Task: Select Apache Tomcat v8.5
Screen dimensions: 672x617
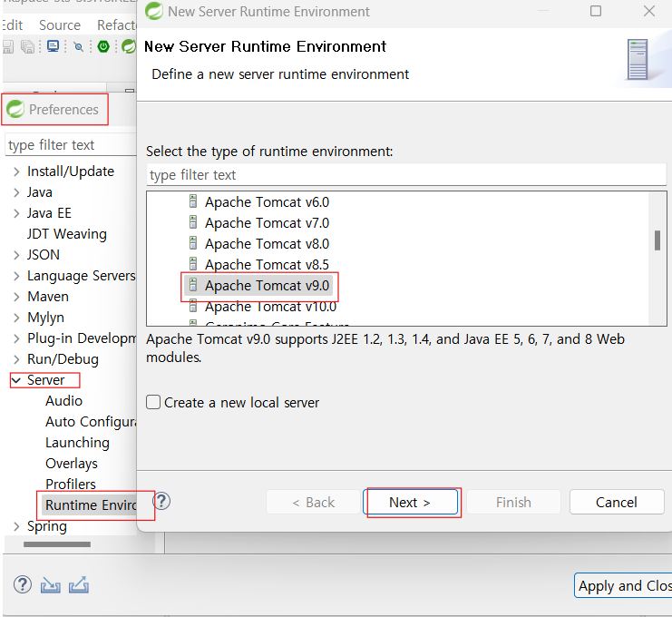Action: tap(267, 265)
